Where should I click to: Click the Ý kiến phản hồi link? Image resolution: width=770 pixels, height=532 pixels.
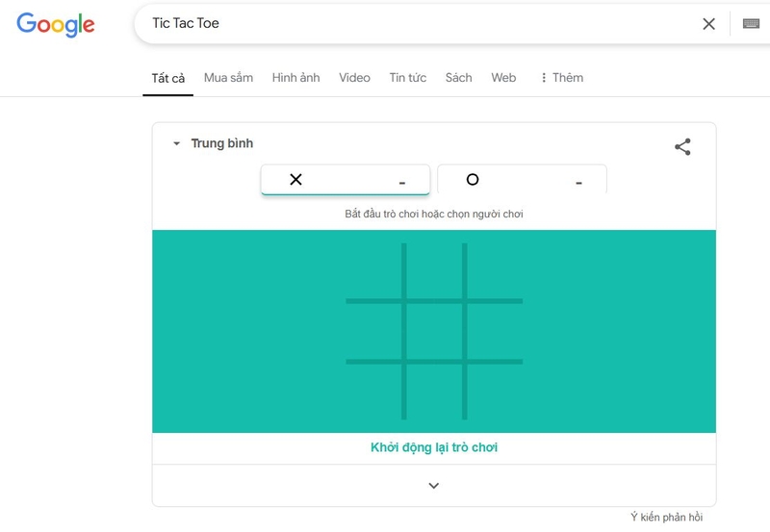tap(666, 517)
